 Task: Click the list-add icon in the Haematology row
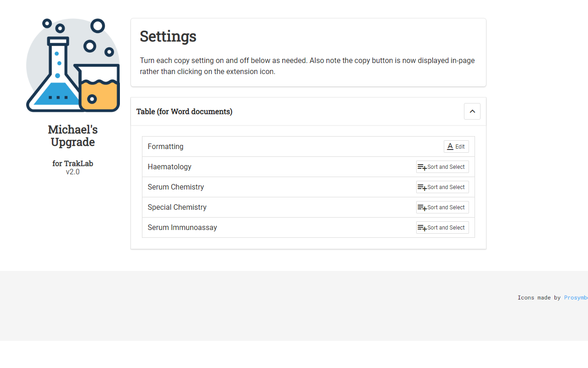click(422, 167)
